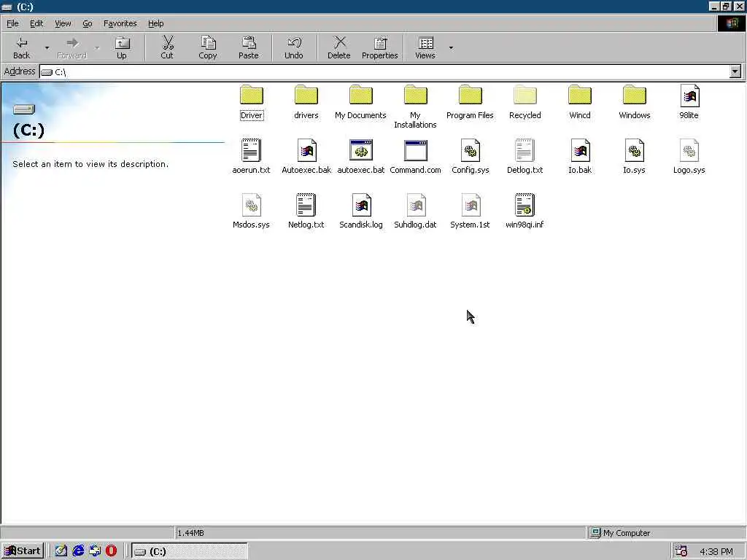Select the aoerun.txt file

click(251, 157)
